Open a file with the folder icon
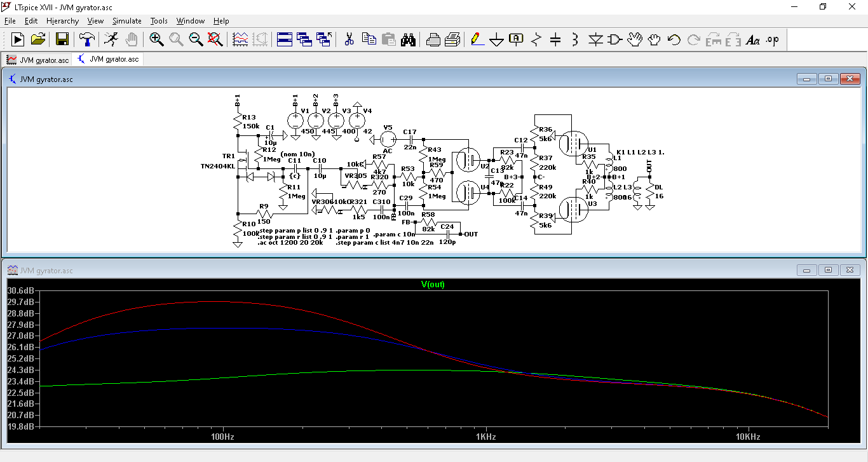The image size is (868, 462). click(37, 39)
